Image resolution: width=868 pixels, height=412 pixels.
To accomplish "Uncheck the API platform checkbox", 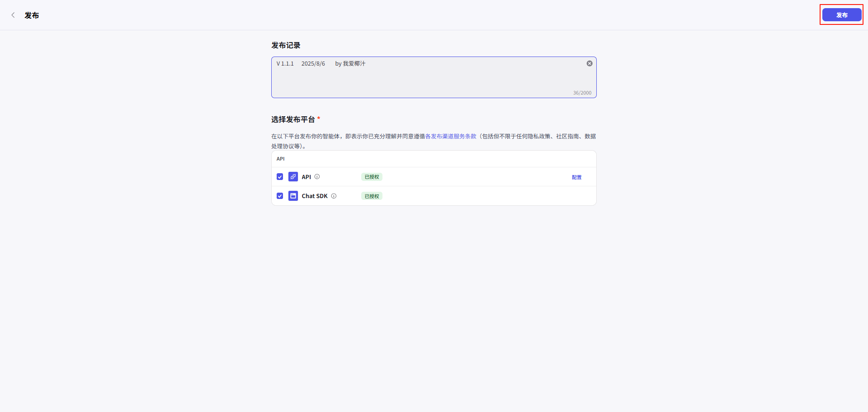I will (280, 177).
